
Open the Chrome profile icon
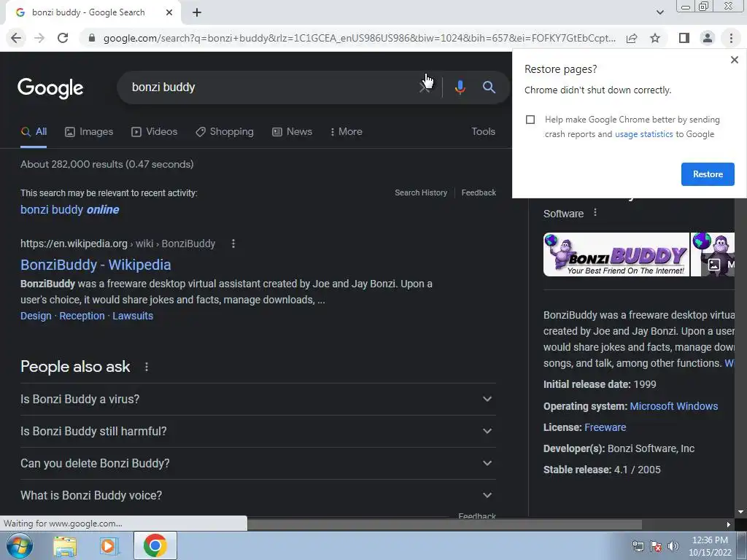[x=708, y=38]
